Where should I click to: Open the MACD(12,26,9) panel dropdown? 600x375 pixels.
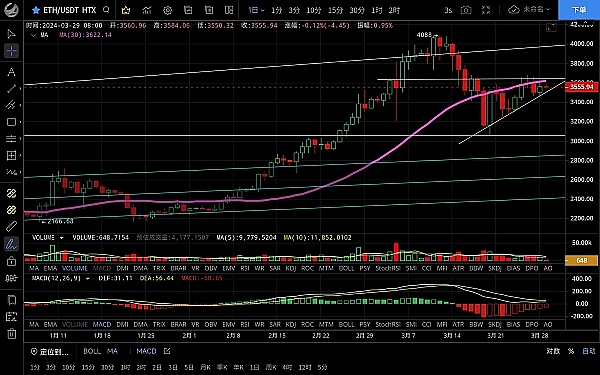pyautogui.click(x=88, y=279)
